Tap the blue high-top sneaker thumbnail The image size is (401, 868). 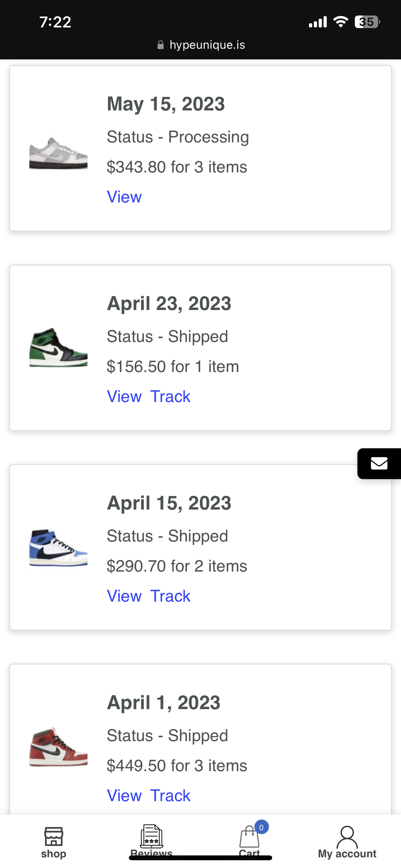click(58, 547)
